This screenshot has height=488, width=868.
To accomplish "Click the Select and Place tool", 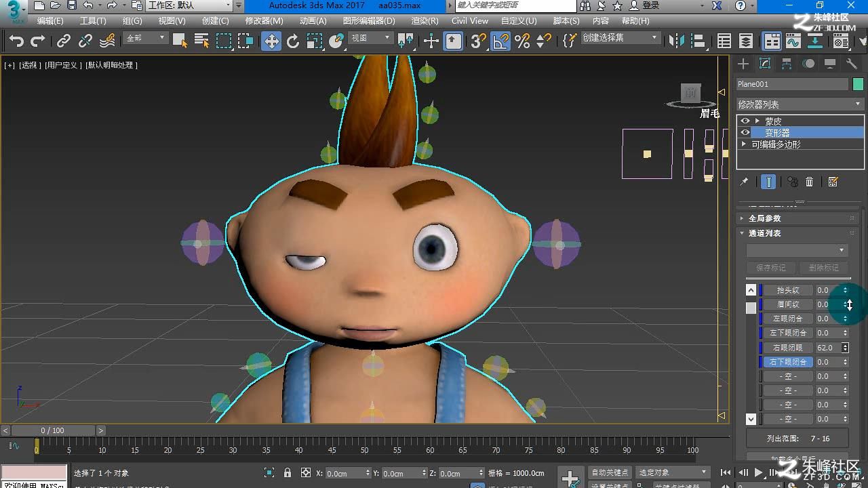I will tap(336, 41).
